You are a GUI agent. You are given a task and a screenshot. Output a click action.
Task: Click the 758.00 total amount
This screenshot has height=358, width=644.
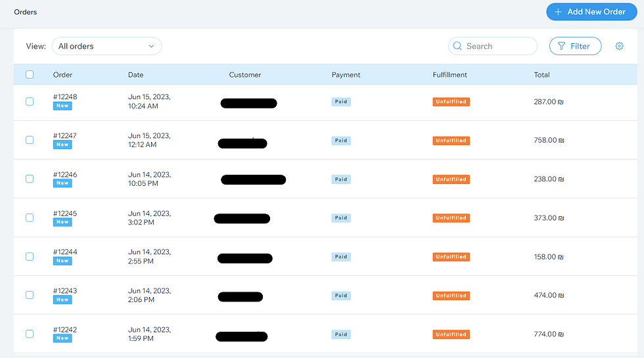tap(549, 140)
